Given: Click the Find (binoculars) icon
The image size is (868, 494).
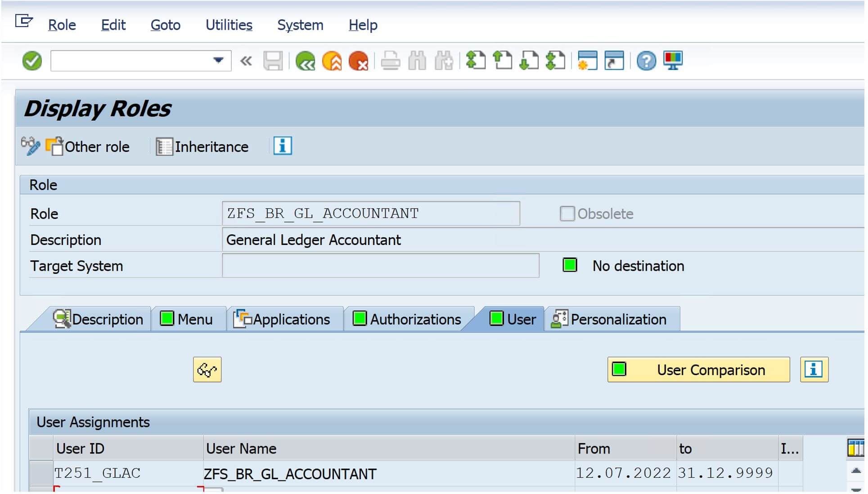Looking at the screenshot, I should coord(416,61).
